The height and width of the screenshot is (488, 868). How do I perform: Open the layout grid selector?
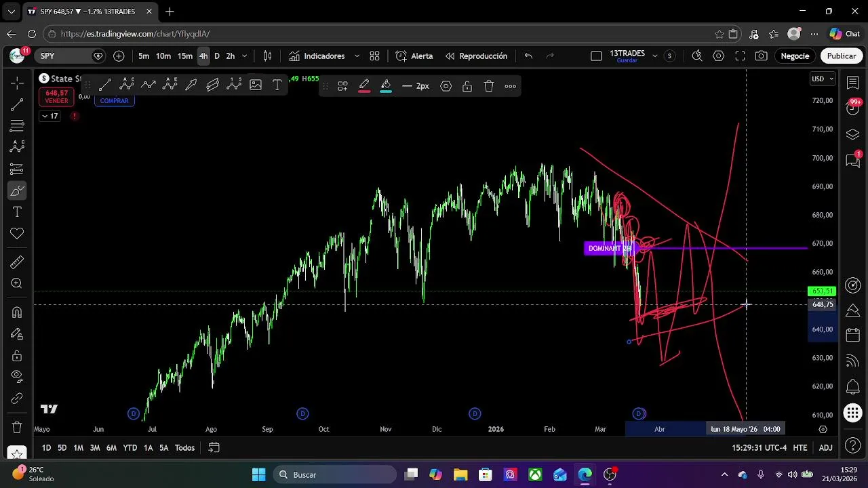point(374,56)
